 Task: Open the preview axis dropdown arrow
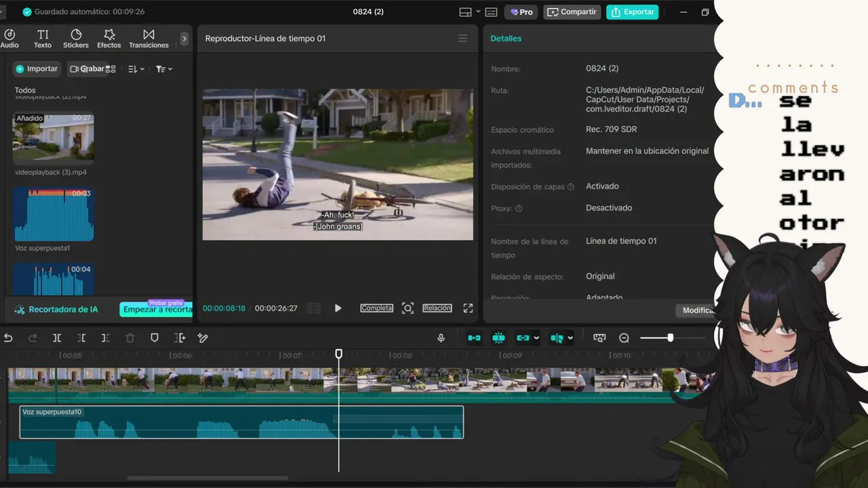click(x=570, y=338)
